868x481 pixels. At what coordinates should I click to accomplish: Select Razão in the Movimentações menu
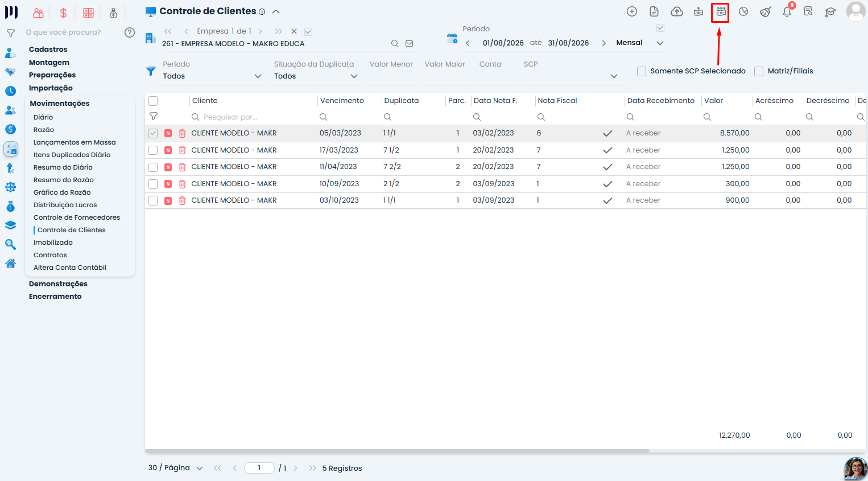point(44,130)
